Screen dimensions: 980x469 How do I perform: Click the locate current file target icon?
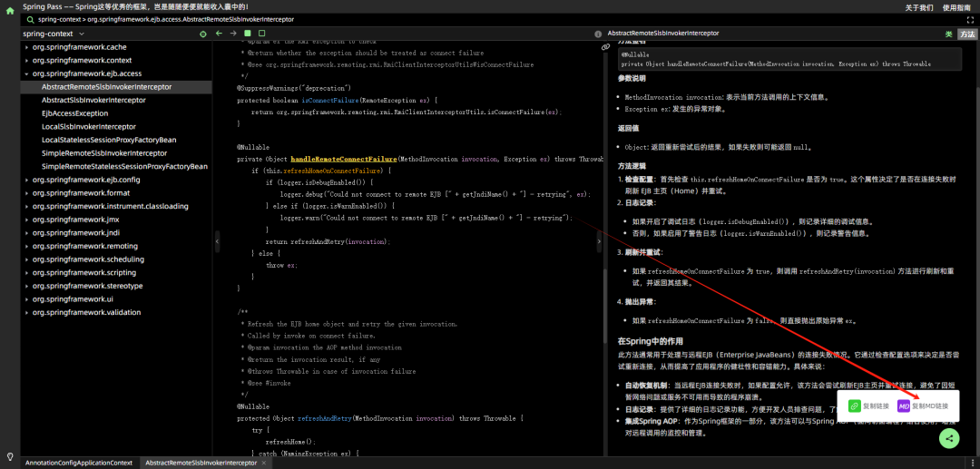202,34
